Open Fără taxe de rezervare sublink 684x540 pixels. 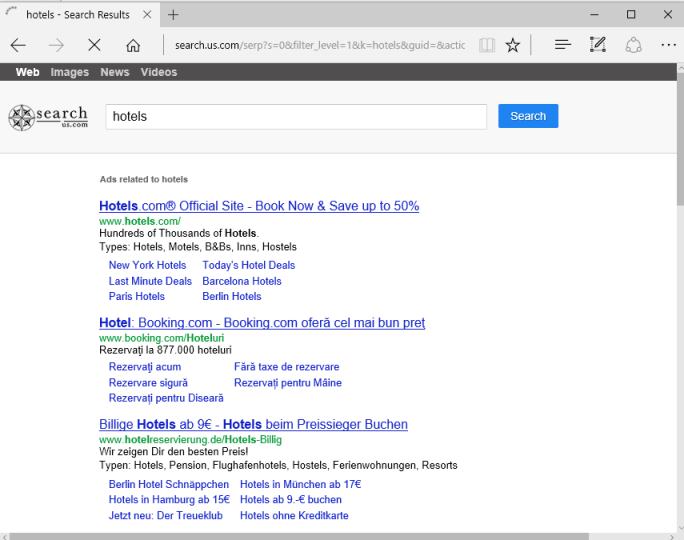coord(287,367)
